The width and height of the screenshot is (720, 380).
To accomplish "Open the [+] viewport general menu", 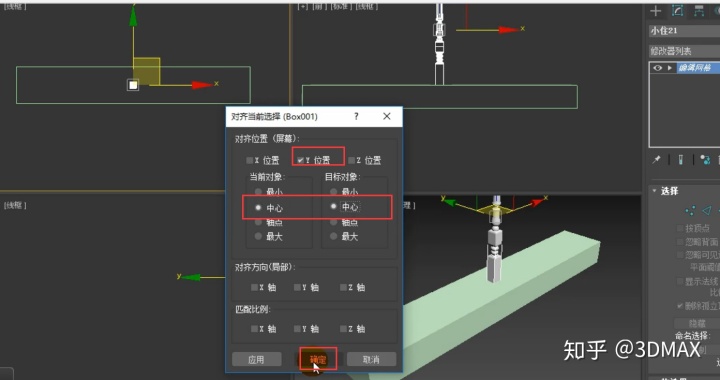I will pyautogui.click(x=303, y=6).
